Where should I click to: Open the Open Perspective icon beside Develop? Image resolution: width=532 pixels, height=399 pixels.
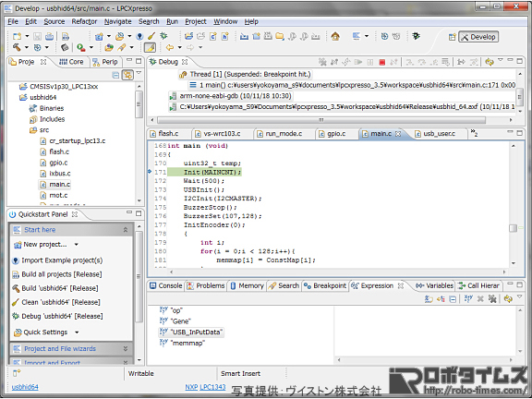click(452, 37)
